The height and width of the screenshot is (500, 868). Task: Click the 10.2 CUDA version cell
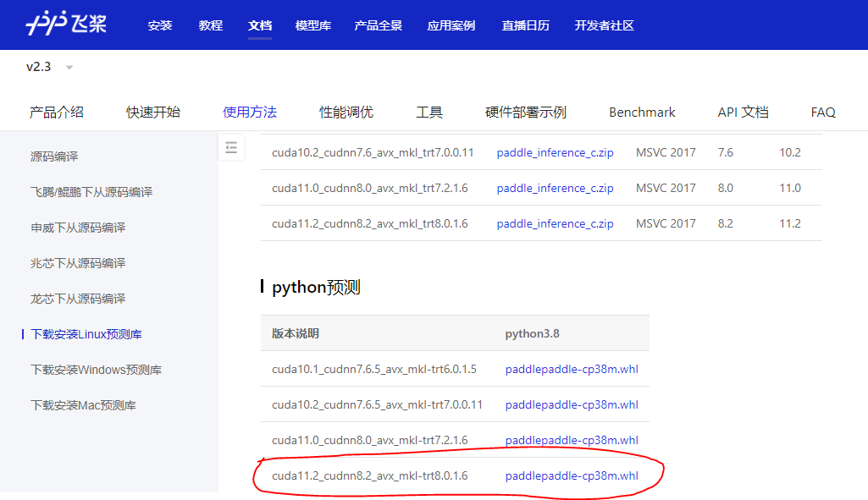click(790, 152)
